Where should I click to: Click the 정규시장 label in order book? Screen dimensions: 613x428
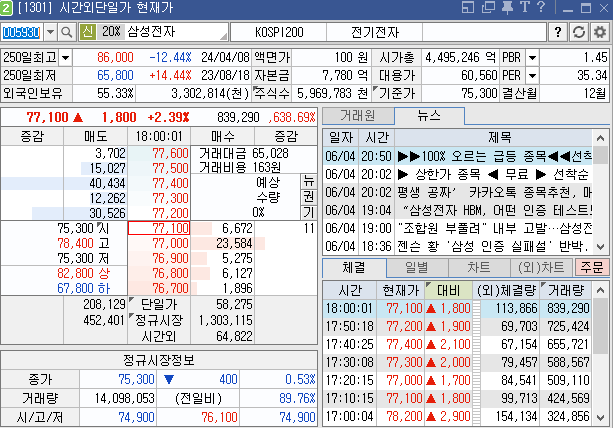pos(159,320)
